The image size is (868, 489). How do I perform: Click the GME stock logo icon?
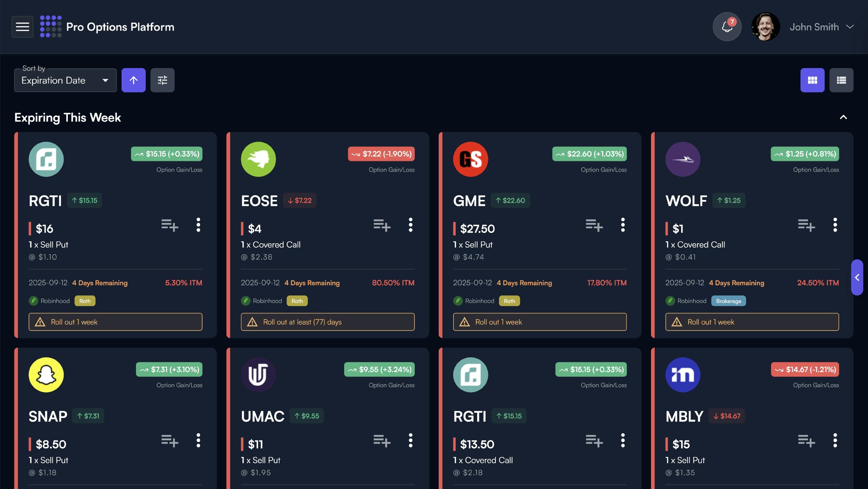coord(470,159)
